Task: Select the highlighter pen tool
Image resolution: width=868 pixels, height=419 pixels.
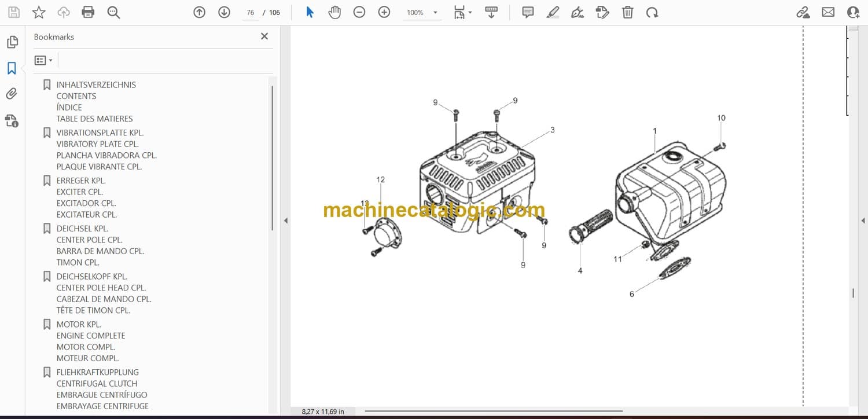Action: (x=553, y=12)
